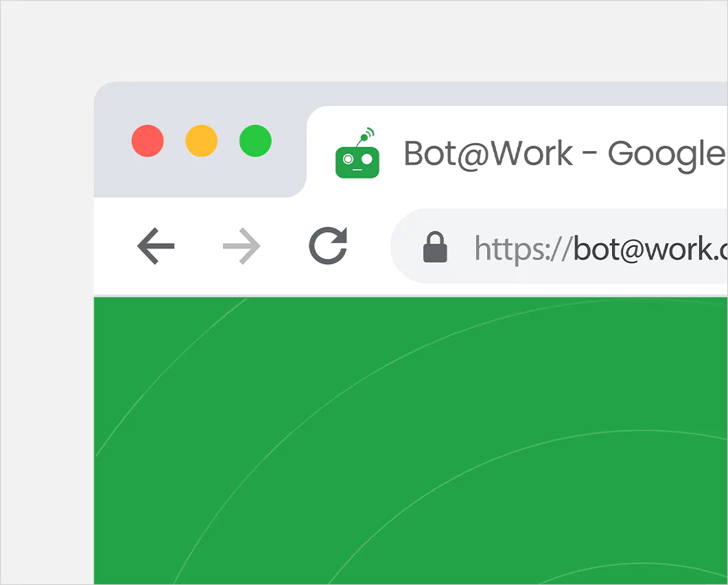Screen dimensions: 728x585
Task: Click the word Google in the tab title
Action: point(667,154)
